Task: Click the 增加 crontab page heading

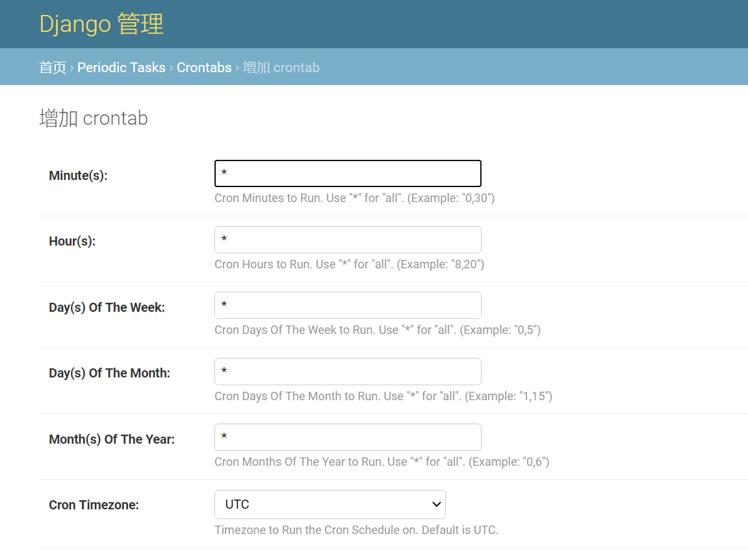Action: pos(94,118)
